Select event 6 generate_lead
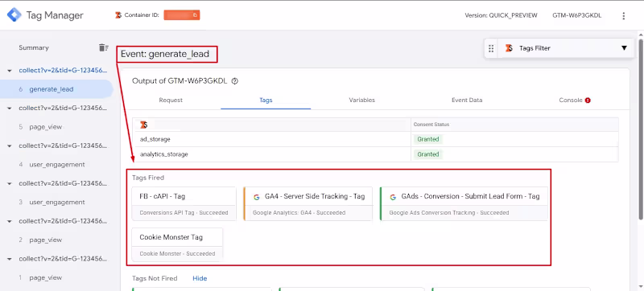This screenshot has width=644, height=291. coord(56,89)
